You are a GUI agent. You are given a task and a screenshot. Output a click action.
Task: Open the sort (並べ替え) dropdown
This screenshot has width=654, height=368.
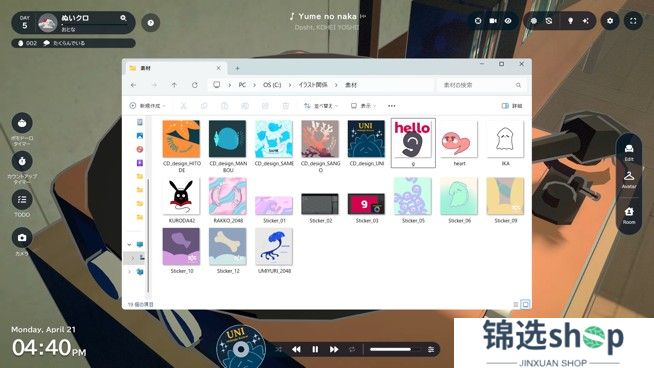tap(320, 106)
